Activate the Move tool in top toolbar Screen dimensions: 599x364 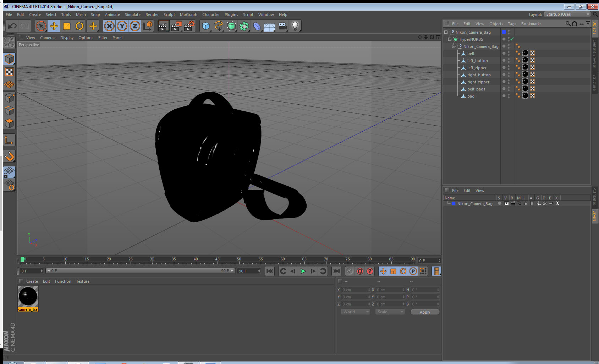coord(54,26)
